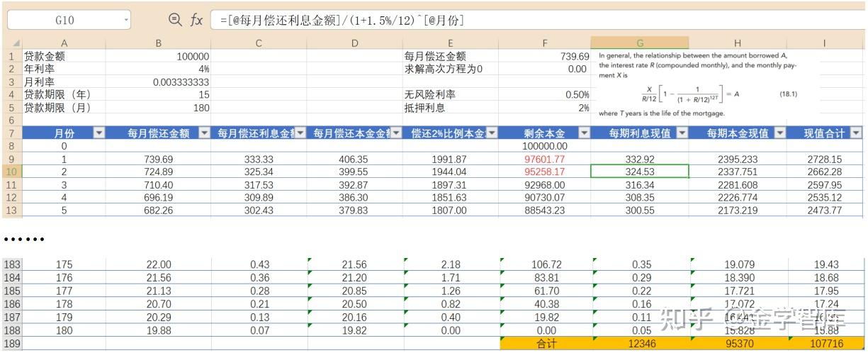This screenshot has height=353, width=868.
Task: Click cell showing 317.53
Action: [x=259, y=184]
